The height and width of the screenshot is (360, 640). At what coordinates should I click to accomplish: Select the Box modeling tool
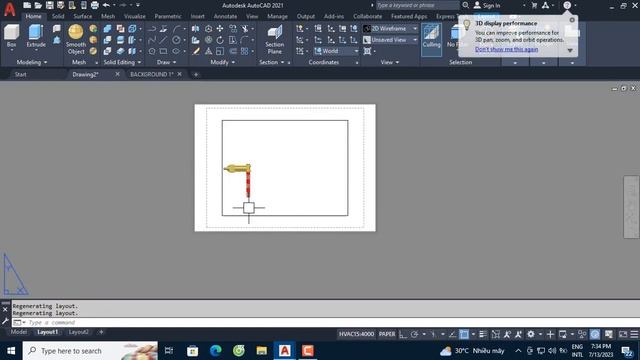[x=11, y=36]
